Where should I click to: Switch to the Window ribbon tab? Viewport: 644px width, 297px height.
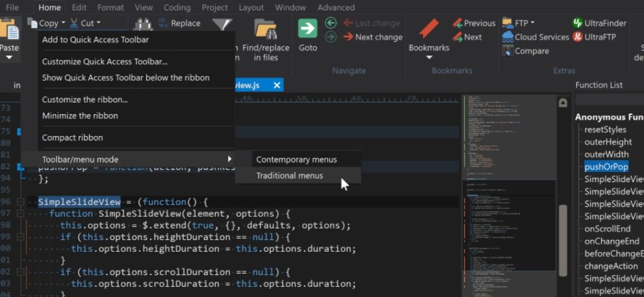click(291, 8)
